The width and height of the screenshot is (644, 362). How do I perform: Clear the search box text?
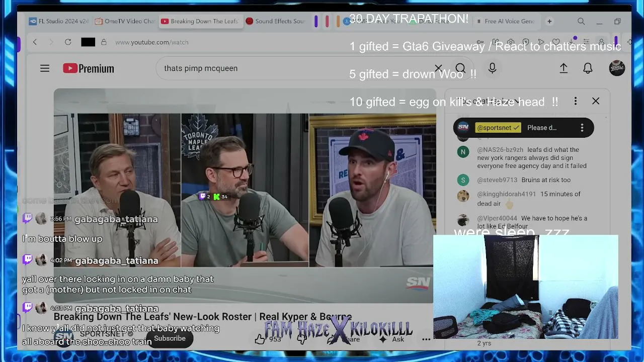[x=438, y=68]
